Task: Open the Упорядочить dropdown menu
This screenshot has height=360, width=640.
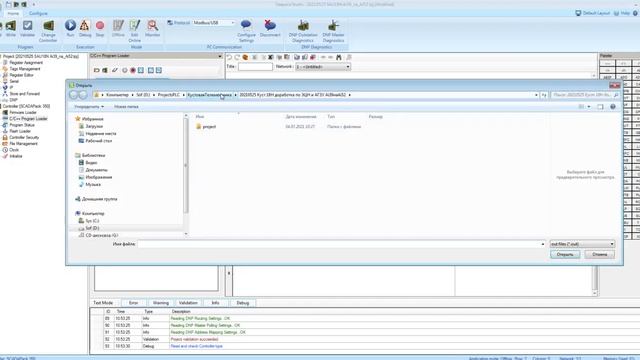Action: point(89,107)
